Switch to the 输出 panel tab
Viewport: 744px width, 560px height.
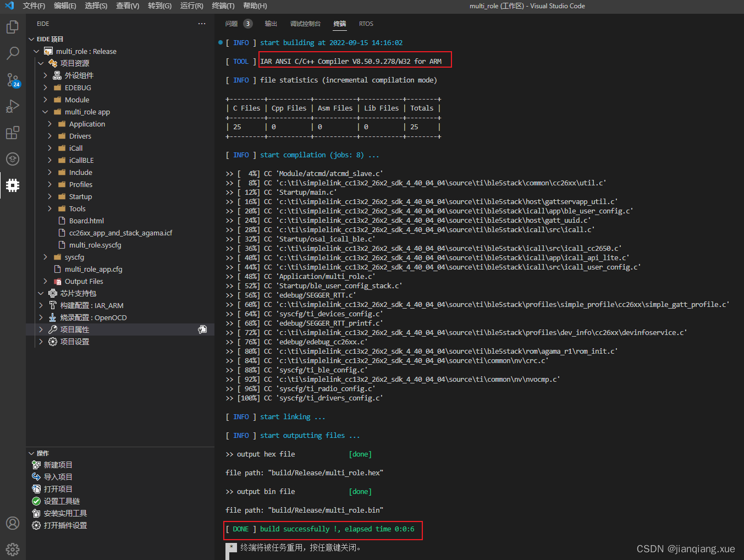tap(271, 24)
